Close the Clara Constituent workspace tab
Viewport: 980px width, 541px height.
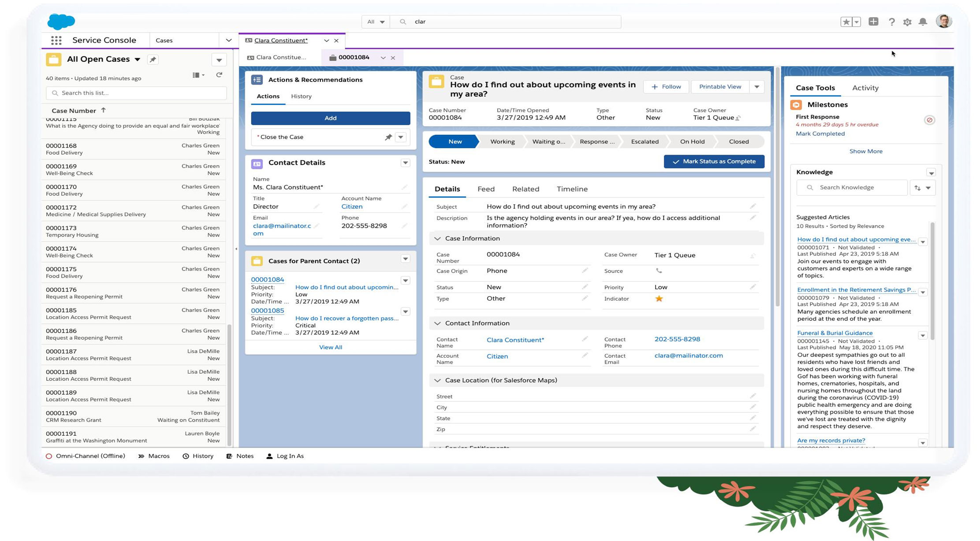pyautogui.click(x=336, y=41)
